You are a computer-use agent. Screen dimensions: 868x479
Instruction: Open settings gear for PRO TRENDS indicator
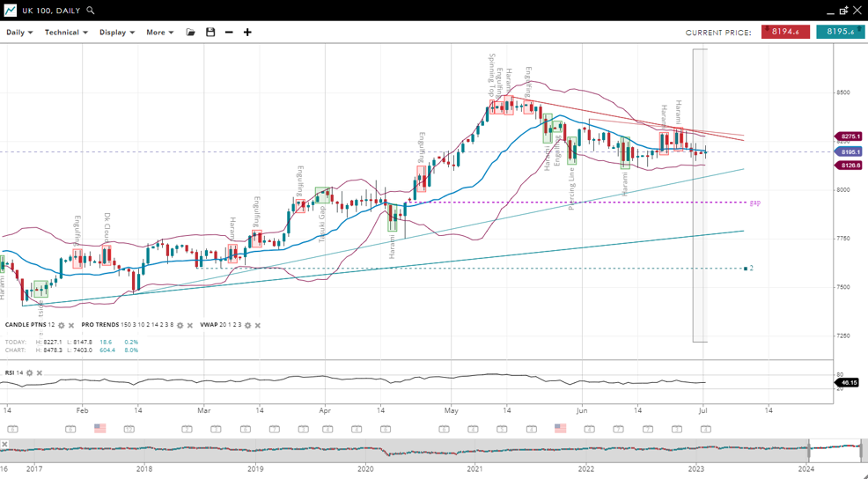[x=180, y=325]
